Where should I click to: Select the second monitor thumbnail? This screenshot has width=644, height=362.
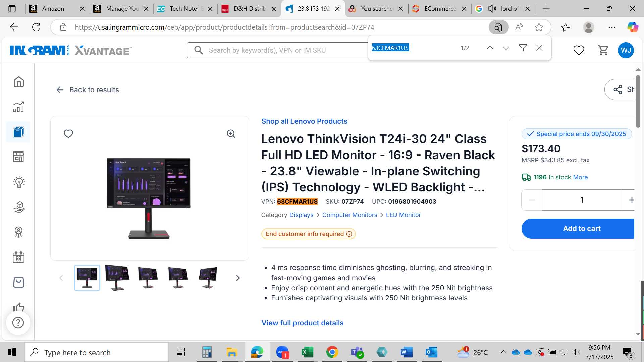(x=117, y=278)
